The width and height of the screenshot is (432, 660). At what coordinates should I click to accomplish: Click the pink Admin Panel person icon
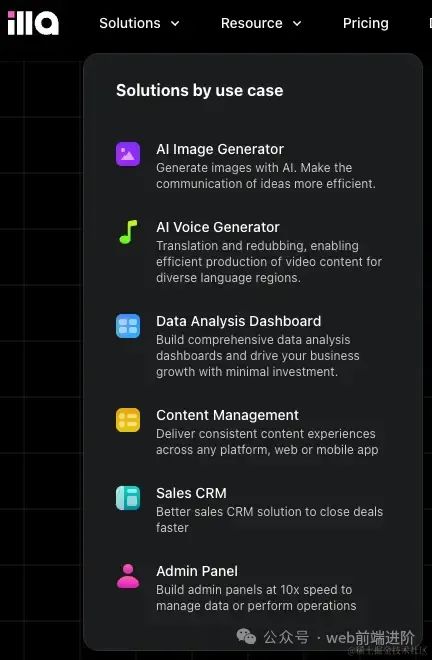(x=128, y=576)
